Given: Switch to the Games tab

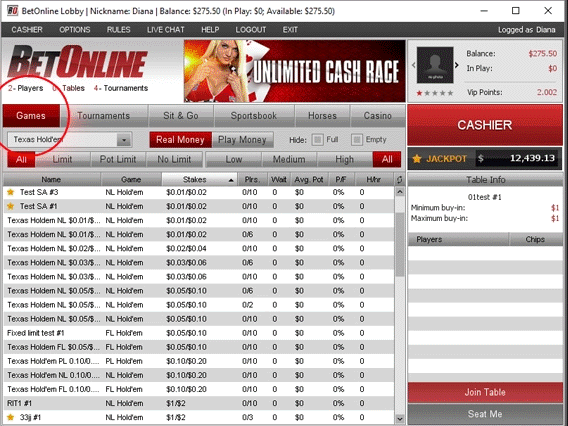Looking at the screenshot, I should [x=31, y=116].
